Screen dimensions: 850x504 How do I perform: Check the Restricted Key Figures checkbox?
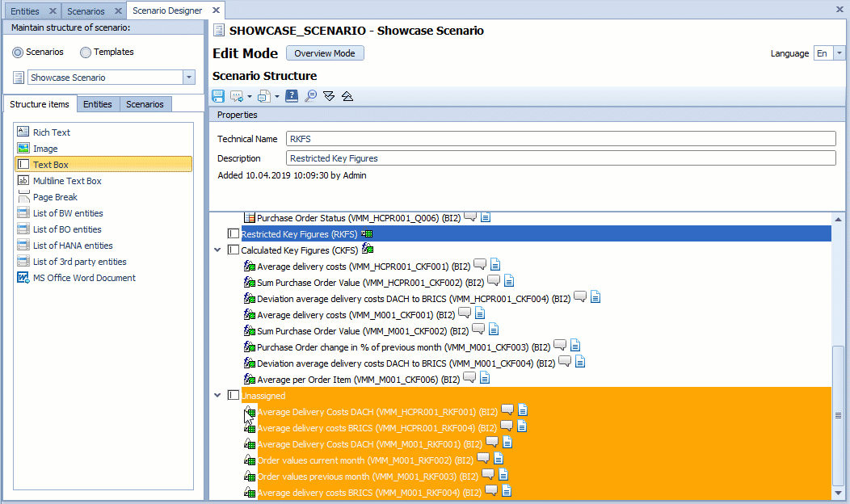click(234, 233)
